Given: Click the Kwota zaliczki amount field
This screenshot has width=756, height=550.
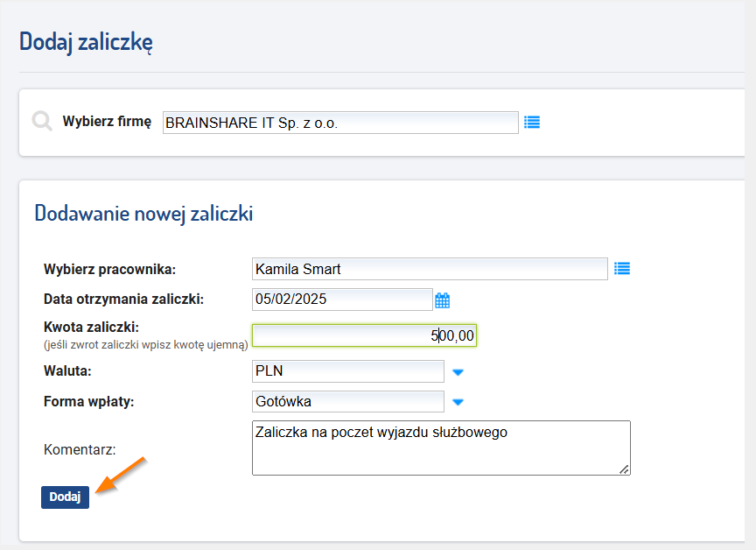Looking at the screenshot, I should point(364,335).
